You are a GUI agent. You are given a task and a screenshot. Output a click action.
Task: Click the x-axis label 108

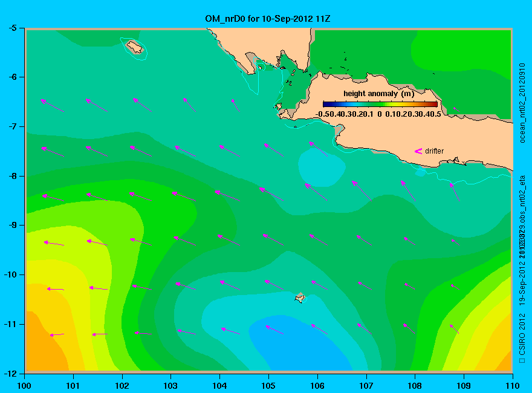pos(415,386)
